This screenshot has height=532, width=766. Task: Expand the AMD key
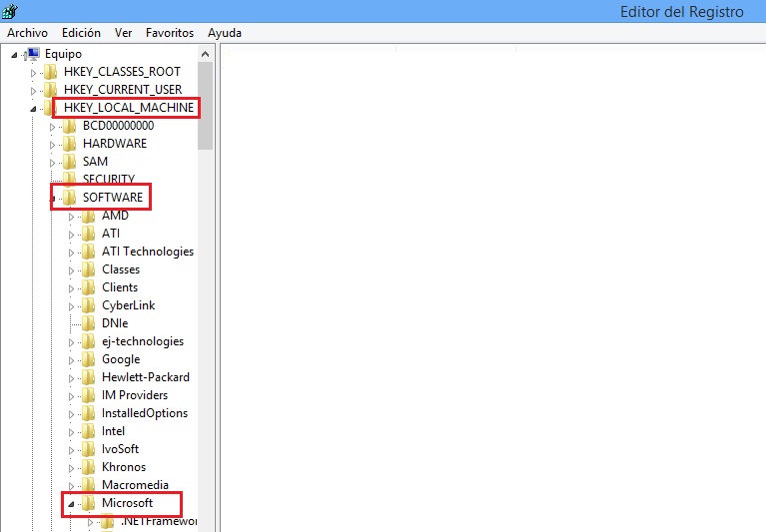71,217
